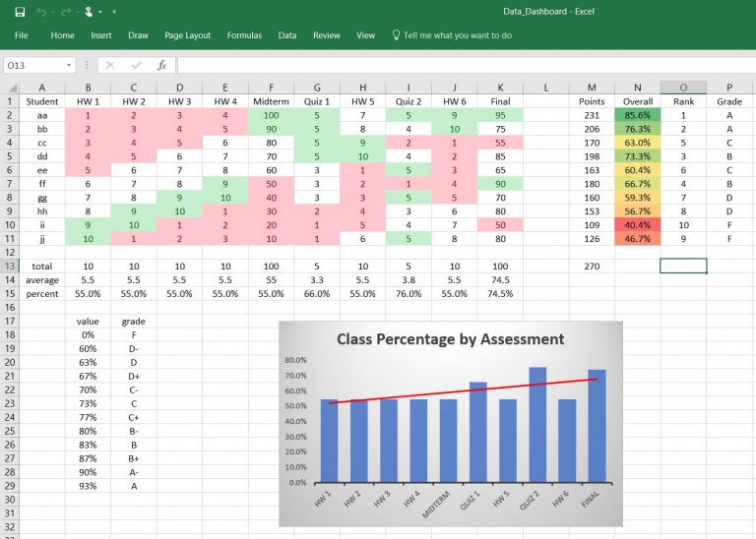Click the Undo arrow icon

click(x=40, y=12)
